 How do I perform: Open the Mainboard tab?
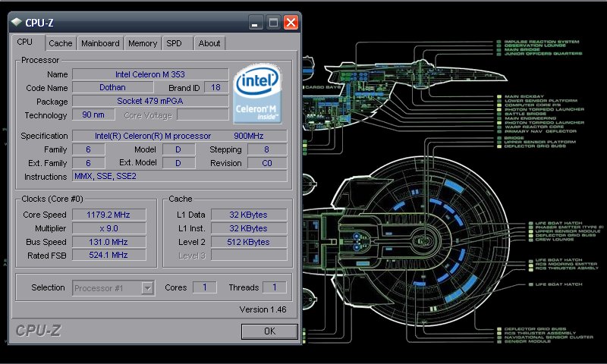coord(100,43)
